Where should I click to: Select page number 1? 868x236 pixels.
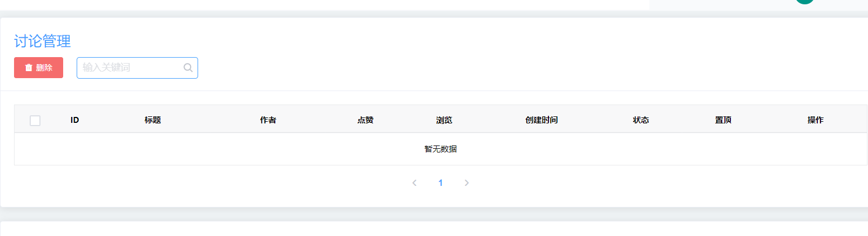tap(440, 183)
